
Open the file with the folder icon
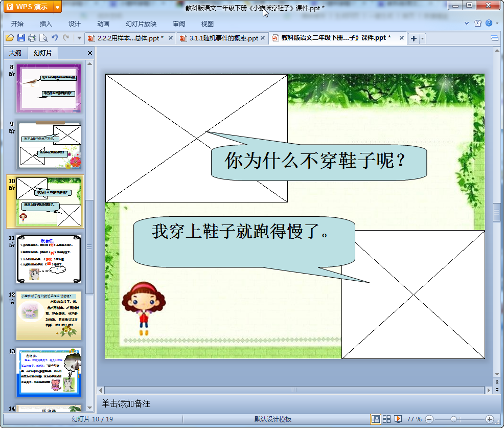click(x=10, y=38)
